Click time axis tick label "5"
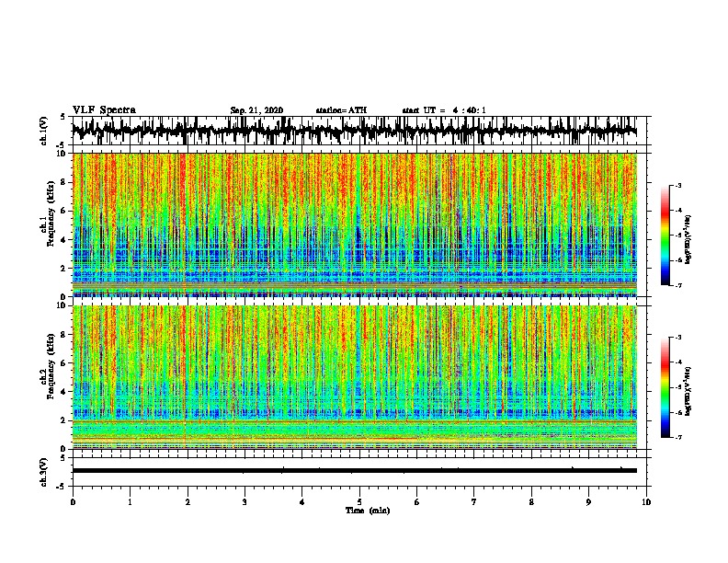The image size is (728, 563). (359, 502)
